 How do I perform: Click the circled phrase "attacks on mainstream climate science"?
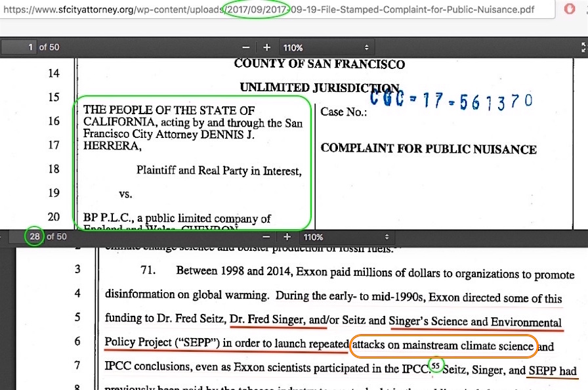tap(443, 346)
